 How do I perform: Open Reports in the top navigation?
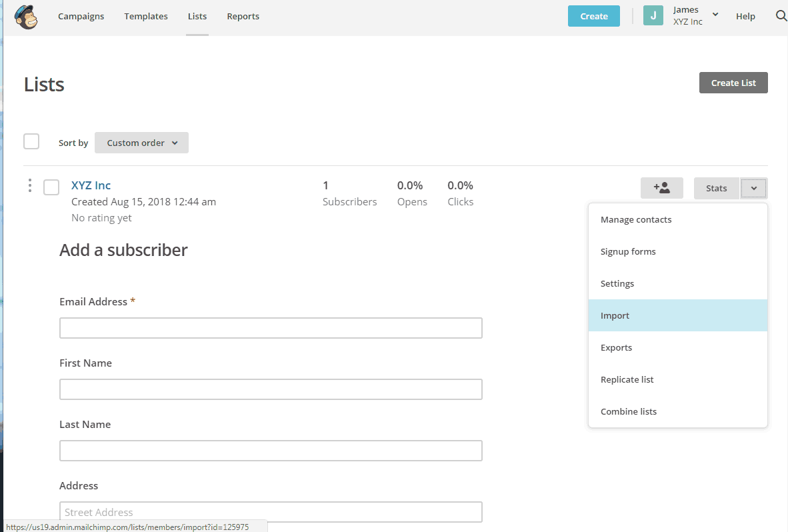pos(243,16)
